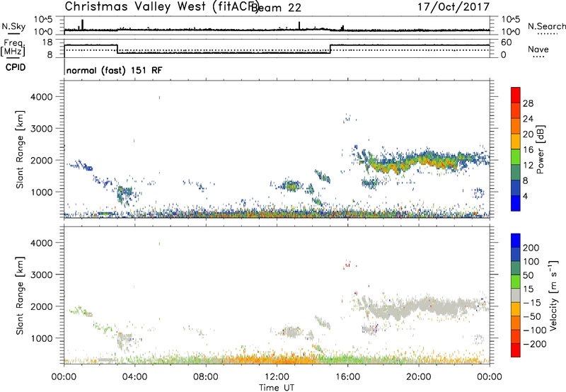Click the "-15" label on Velocity color bar

[532, 302]
